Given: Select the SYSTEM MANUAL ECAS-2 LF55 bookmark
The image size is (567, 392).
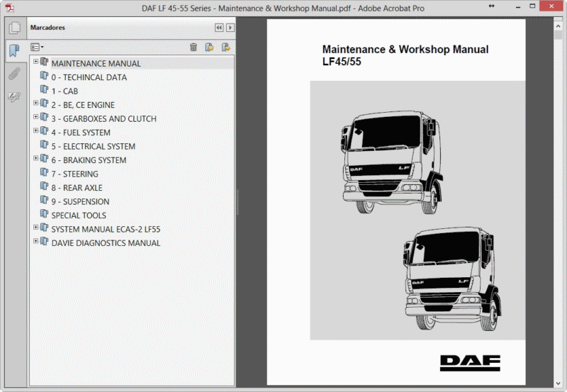Looking at the screenshot, I should 106,229.
